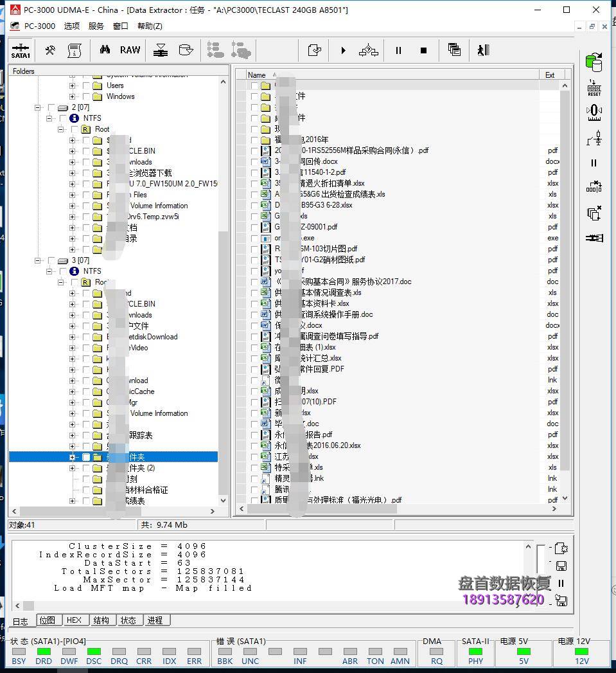Click the task export checkmark icon
Image resolution: width=616 pixels, height=673 pixels.
point(315,50)
